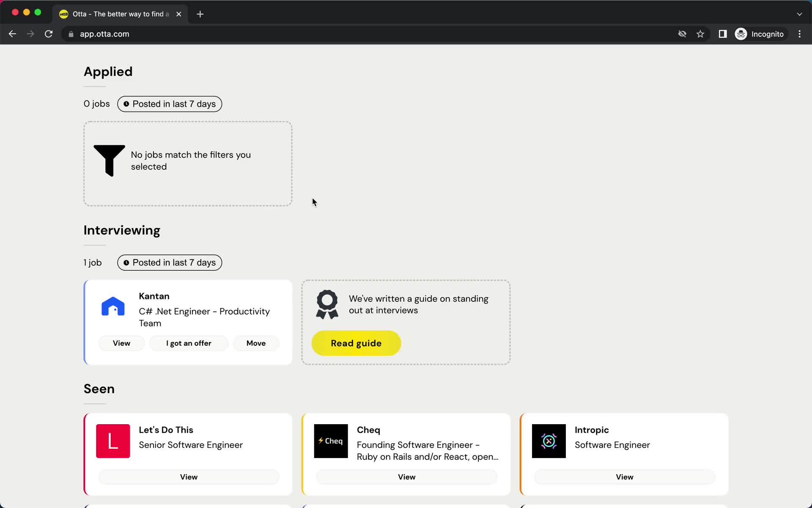Click the Otta logo icon in tab
Image resolution: width=812 pixels, height=508 pixels.
[x=64, y=14]
